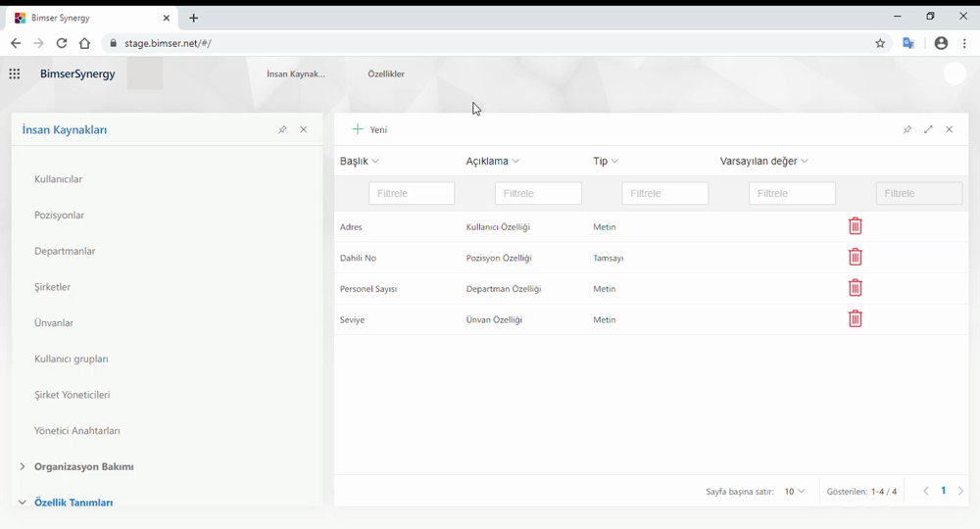
Task: Change rows per page dropdown value
Action: [x=795, y=492]
